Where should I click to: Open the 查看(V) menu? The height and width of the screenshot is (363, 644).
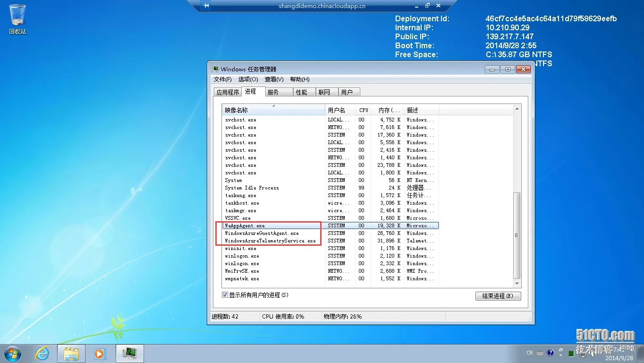274,79
